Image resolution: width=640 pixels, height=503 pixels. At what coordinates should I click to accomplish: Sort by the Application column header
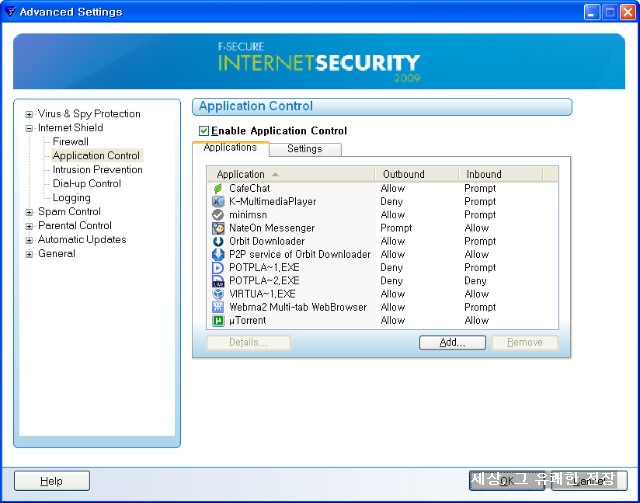click(291, 174)
